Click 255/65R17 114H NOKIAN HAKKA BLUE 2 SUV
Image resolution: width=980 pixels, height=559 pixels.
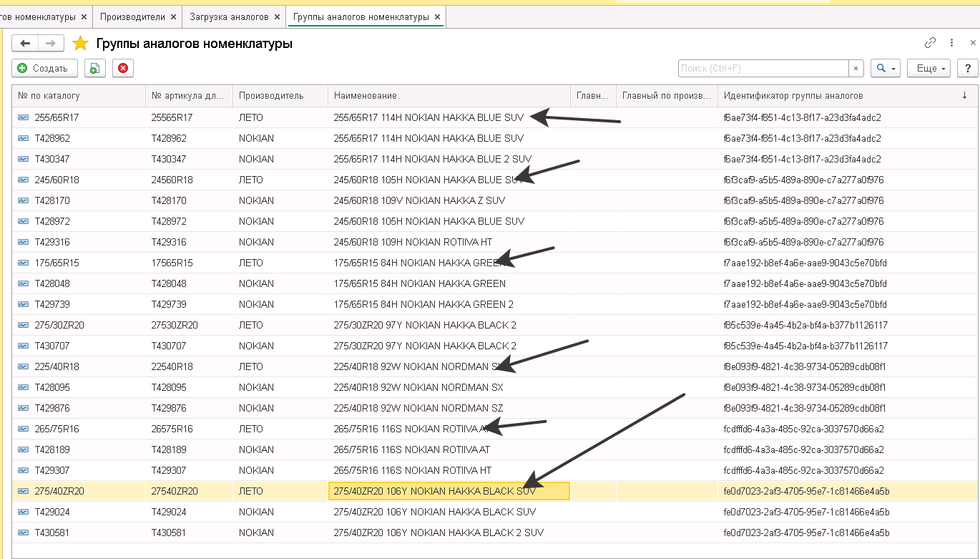point(433,158)
